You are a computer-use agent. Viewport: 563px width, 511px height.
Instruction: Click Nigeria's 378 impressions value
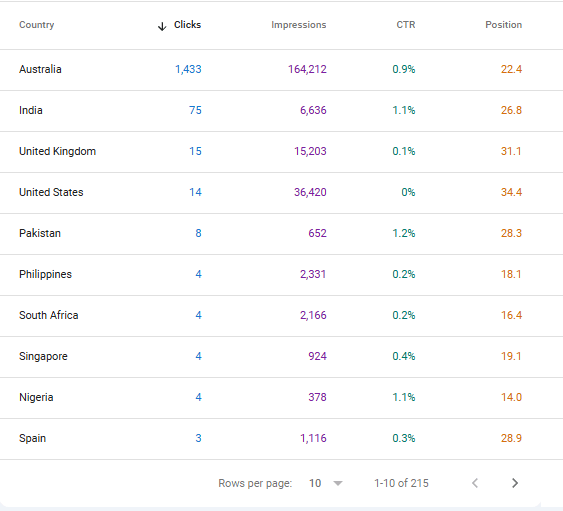(x=317, y=397)
